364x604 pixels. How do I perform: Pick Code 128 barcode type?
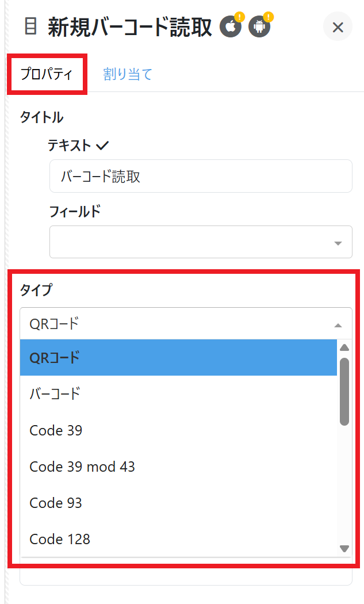point(178,539)
